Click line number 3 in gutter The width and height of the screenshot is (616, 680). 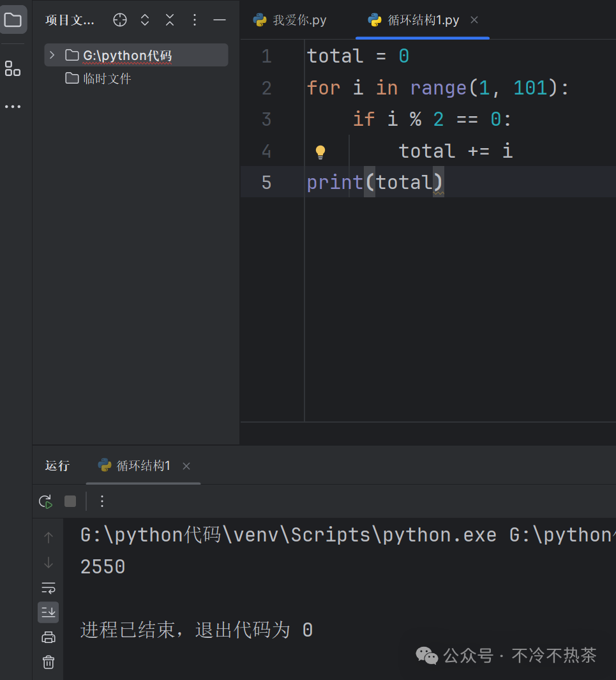click(x=267, y=119)
